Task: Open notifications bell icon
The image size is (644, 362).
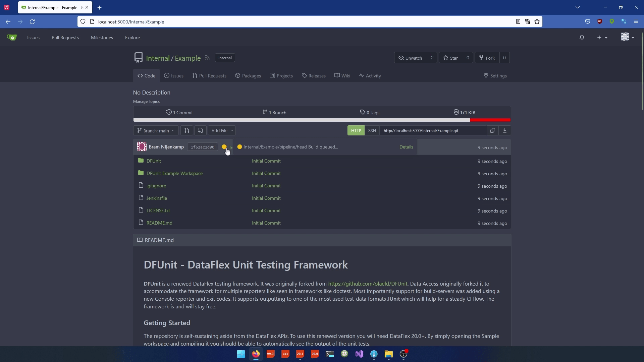Action: [x=582, y=38]
